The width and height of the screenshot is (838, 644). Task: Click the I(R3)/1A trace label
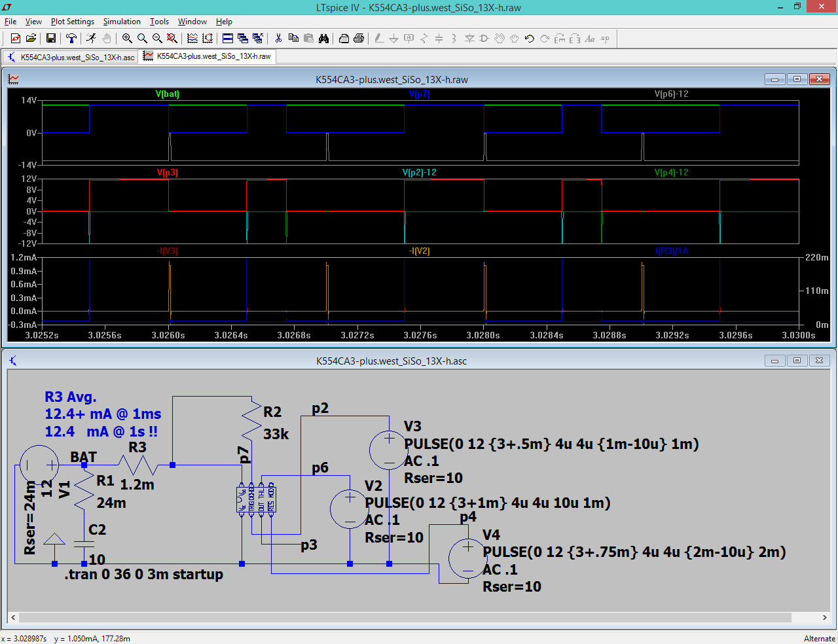tap(672, 251)
